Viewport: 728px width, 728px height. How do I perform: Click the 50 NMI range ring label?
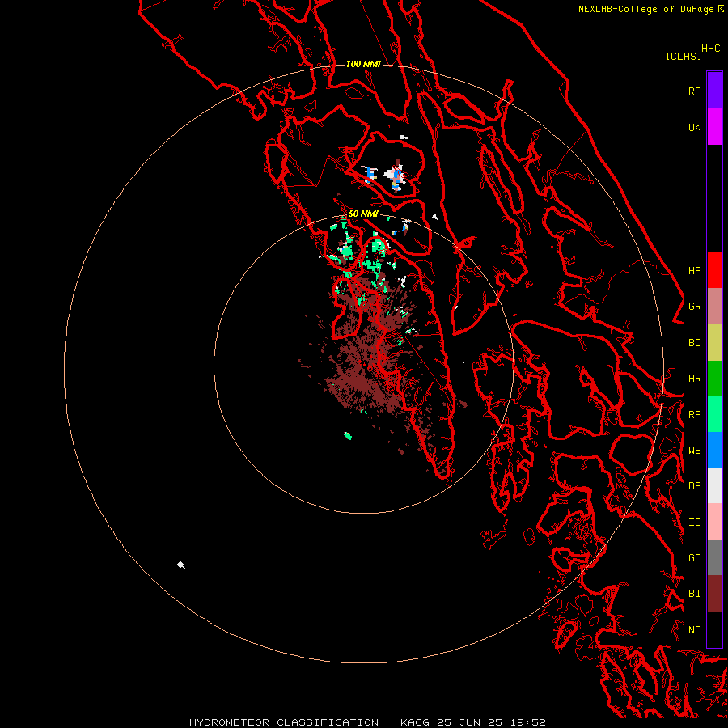pos(363,214)
